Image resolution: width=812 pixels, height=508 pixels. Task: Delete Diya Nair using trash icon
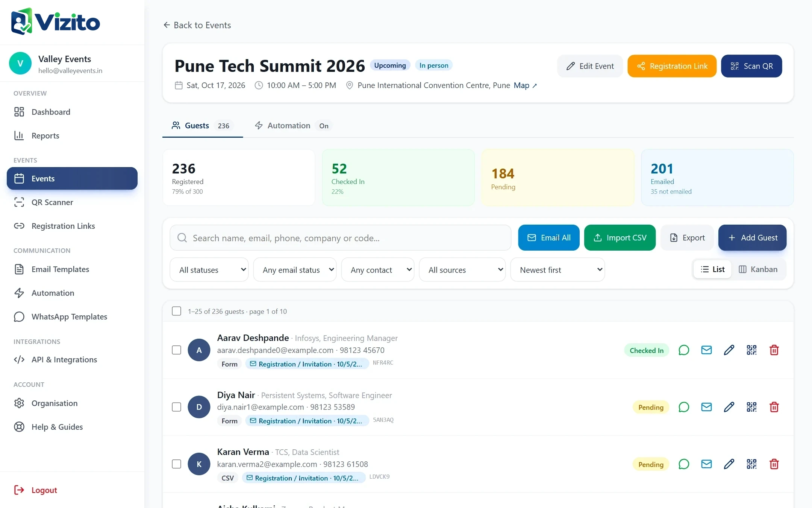pos(774,407)
